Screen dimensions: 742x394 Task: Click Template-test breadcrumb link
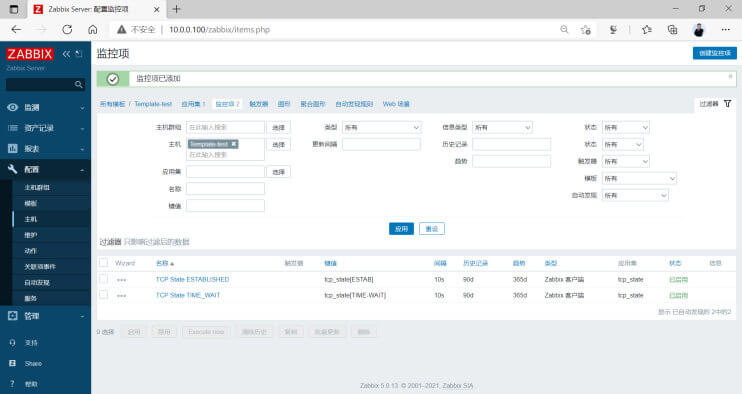(153, 104)
